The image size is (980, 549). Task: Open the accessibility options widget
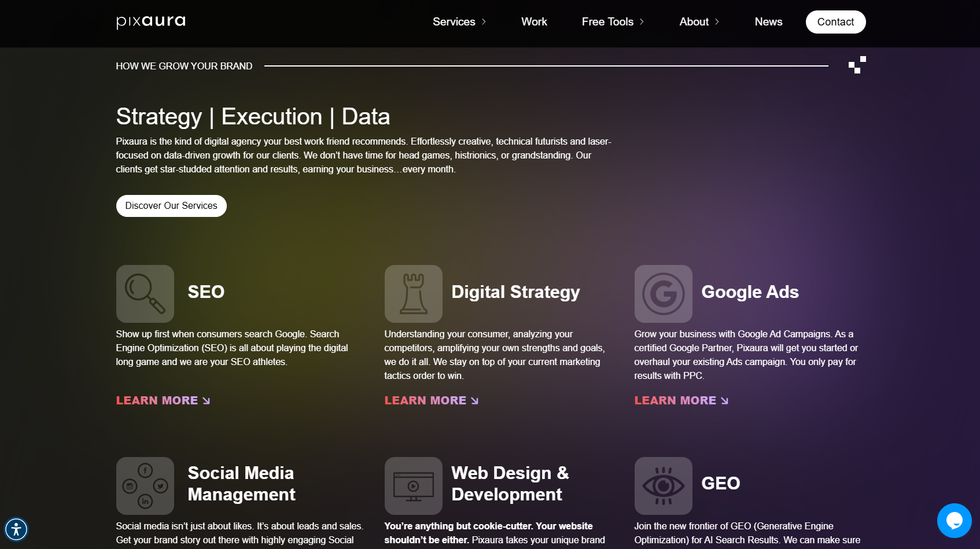[x=16, y=529]
